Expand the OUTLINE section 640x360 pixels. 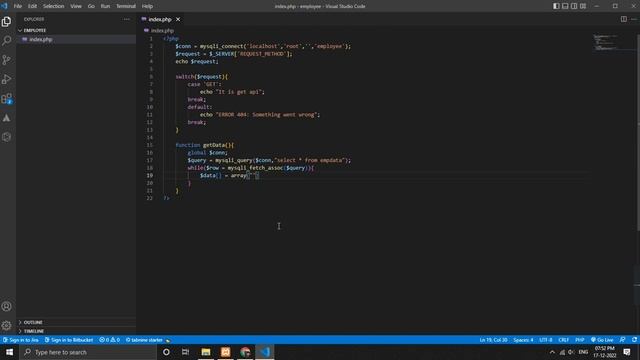pyautogui.click(x=33, y=322)
